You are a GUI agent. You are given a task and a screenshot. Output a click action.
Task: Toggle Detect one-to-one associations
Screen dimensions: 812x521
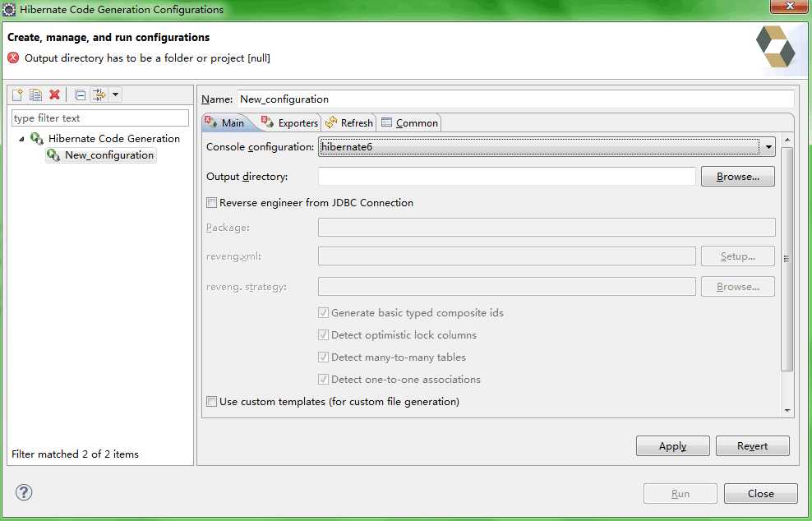(323, 380)
